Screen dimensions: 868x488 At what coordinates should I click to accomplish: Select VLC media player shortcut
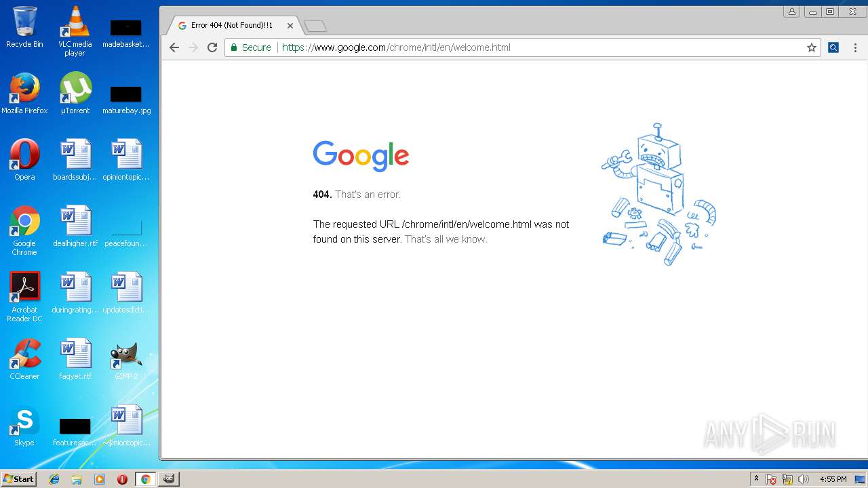coord(75,31)
